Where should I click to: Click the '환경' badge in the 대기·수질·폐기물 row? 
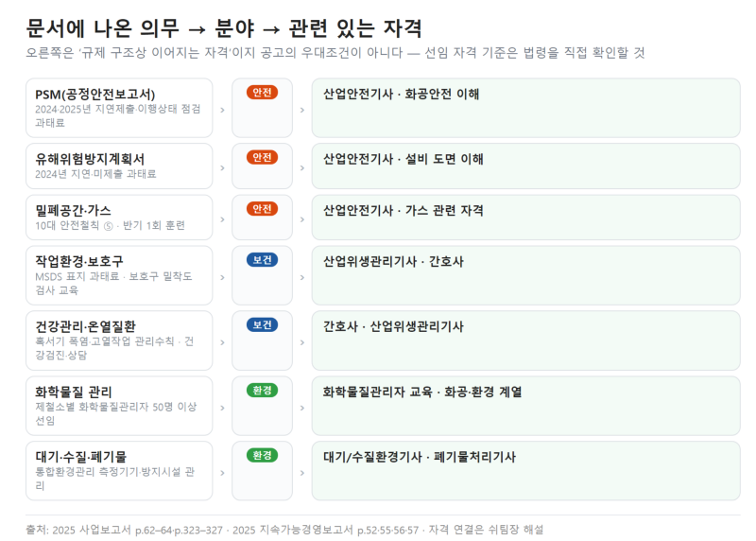262,456
